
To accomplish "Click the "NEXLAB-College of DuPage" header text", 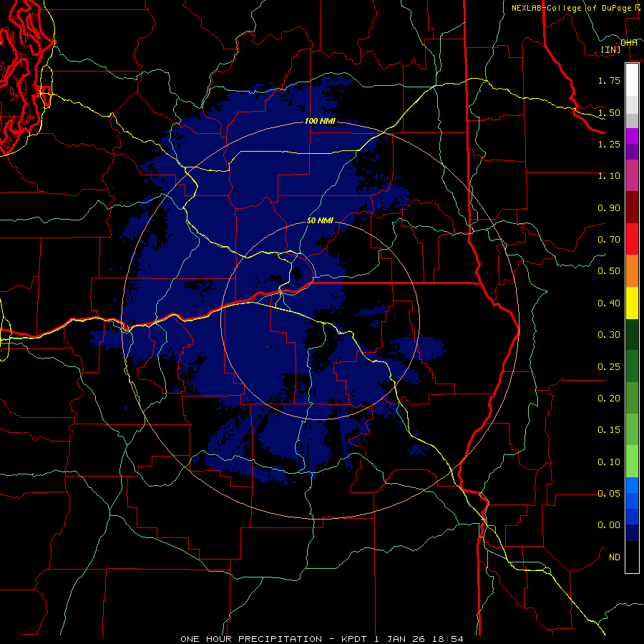I will point(571,8).
